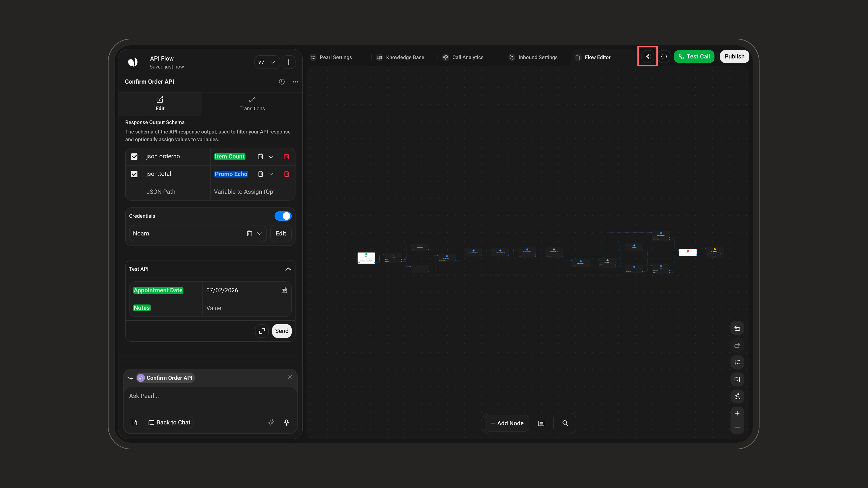
Task: Click the Ask Pearl chat input
Action: pyautogui.click(x=210, y=396)
